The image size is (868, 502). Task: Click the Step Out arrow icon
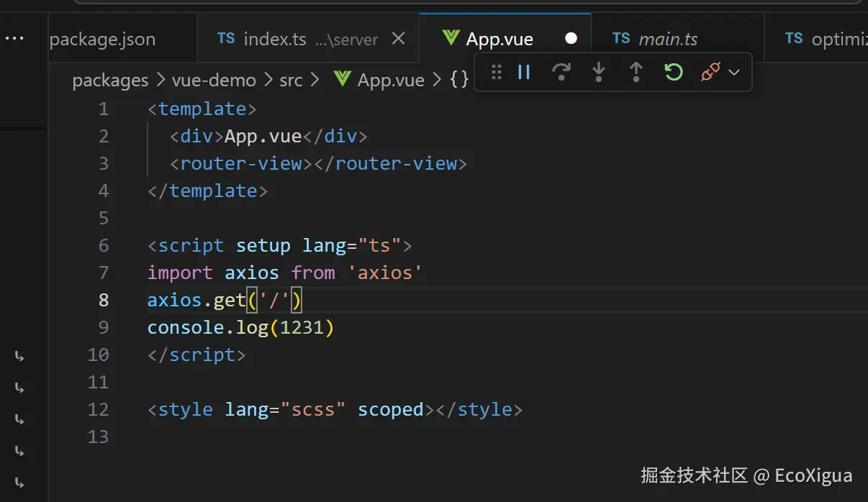pos(636,72)
